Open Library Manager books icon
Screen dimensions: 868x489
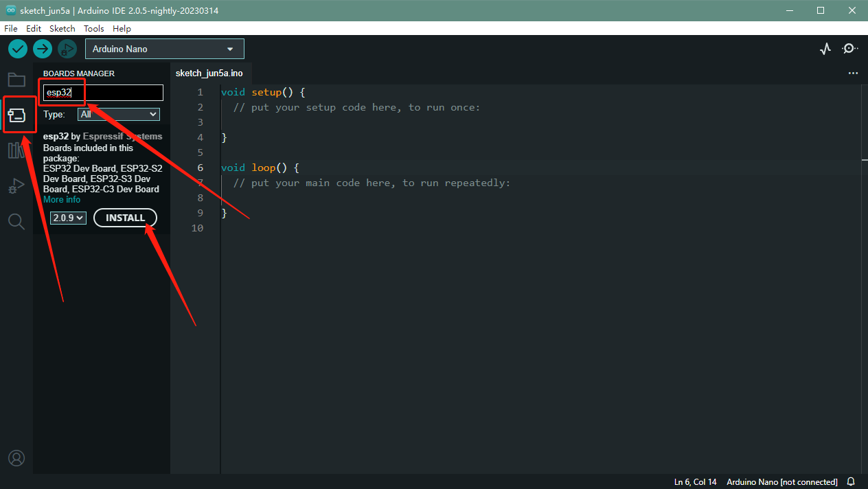16,150
